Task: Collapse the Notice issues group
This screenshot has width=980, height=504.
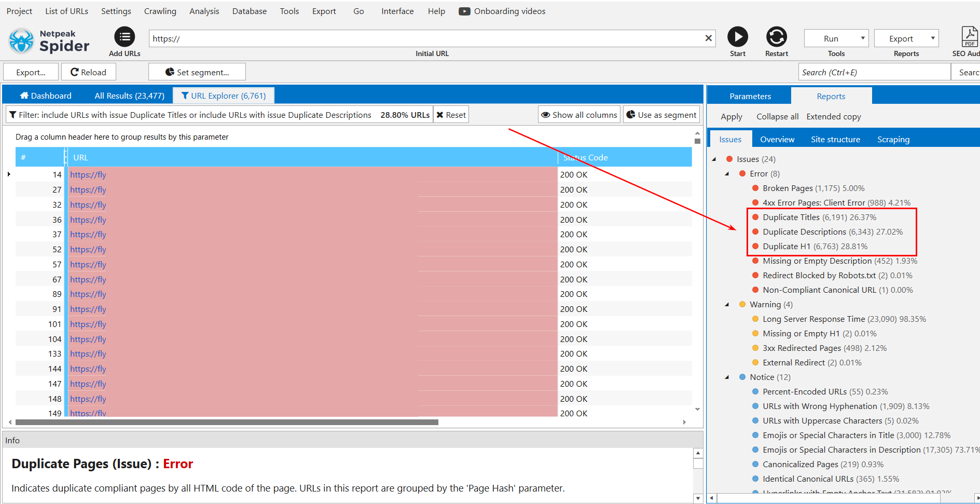Action: pos(726,377)
